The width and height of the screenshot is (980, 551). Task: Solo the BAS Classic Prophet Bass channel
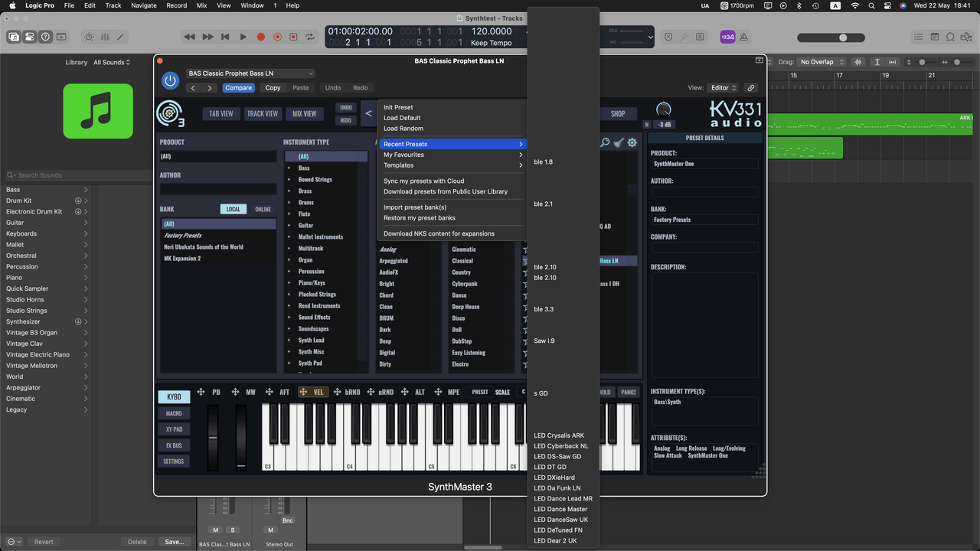coord(232,530)
